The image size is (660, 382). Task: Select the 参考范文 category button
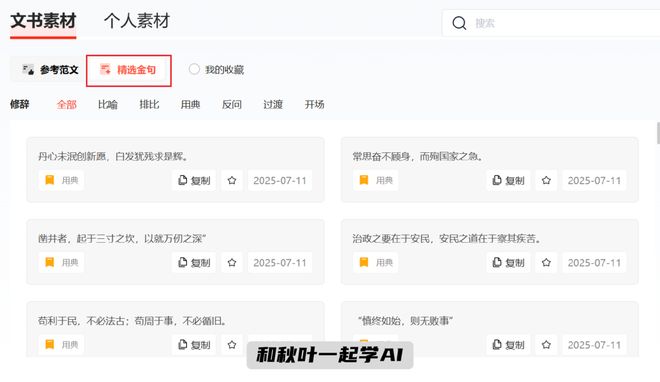50,70
